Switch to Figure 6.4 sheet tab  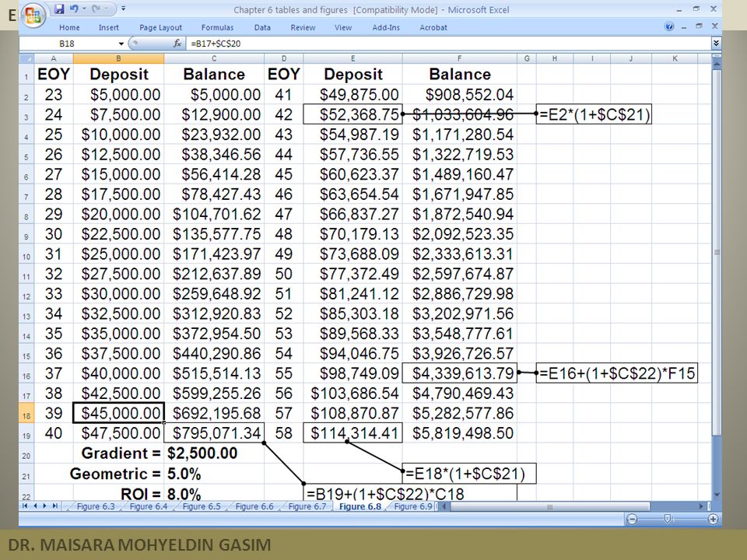pos(148,506)
